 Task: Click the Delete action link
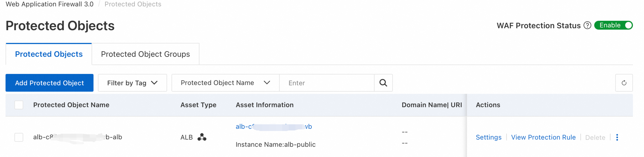coord(595,137)
